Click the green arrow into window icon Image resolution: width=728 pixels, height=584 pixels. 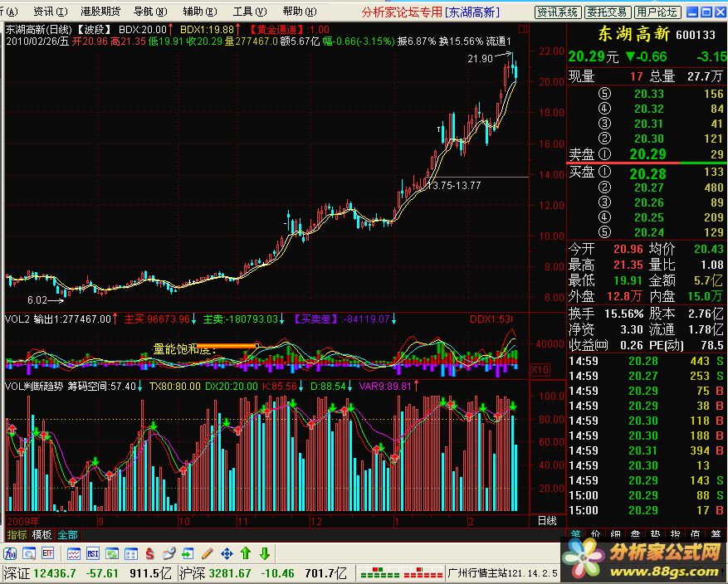(x=188, y=553)
